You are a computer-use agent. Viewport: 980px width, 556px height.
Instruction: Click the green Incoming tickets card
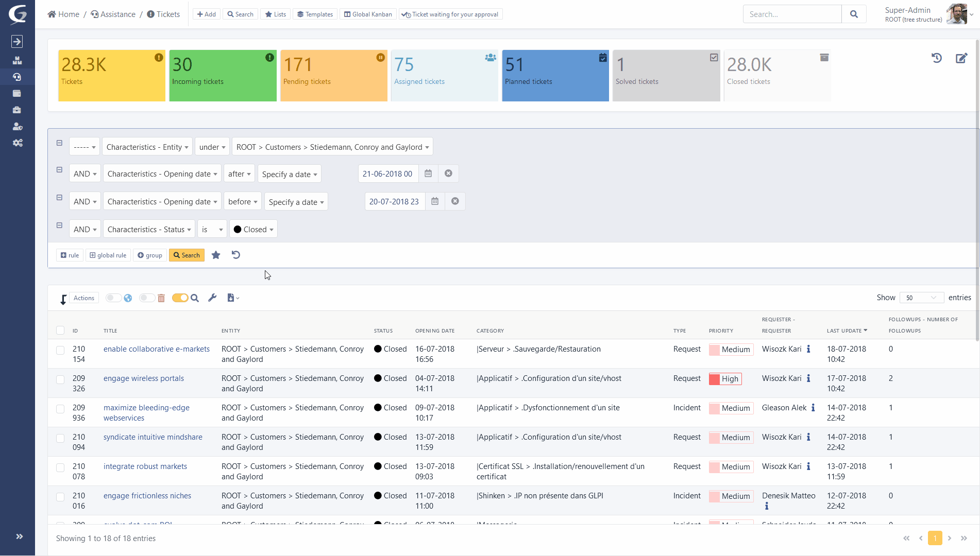click(x=223, y=76)
